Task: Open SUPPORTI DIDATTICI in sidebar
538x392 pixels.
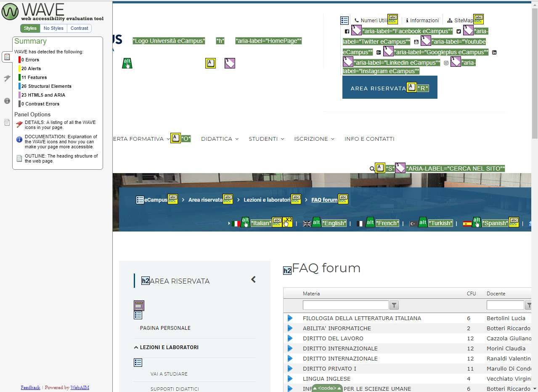Action: point(175,389)
